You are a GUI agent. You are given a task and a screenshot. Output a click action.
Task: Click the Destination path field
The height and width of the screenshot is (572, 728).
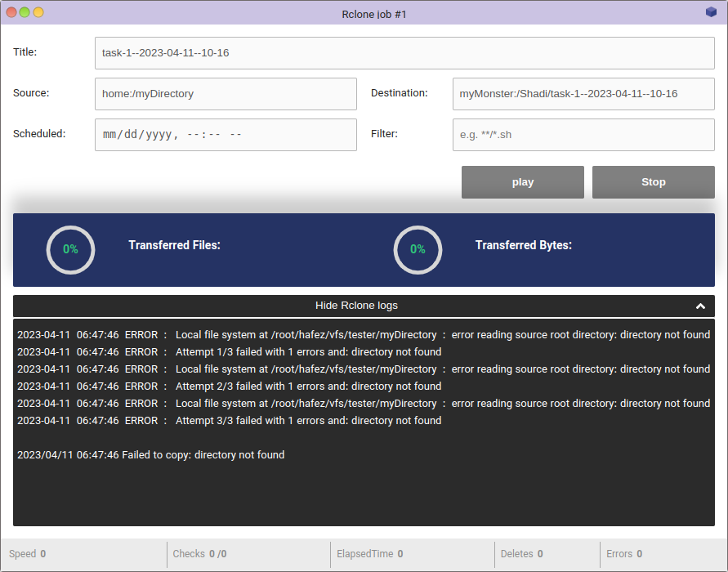click(x=583, y=94)
